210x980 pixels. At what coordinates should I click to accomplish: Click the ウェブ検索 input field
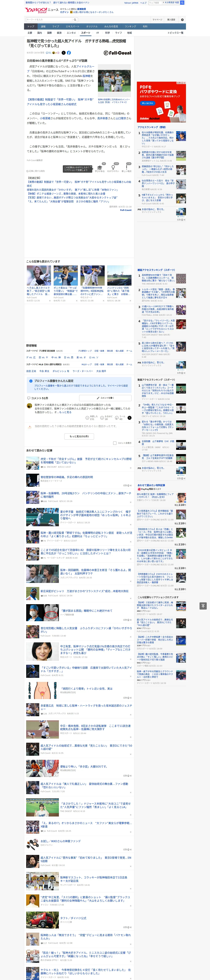click(x=155, y=3)
